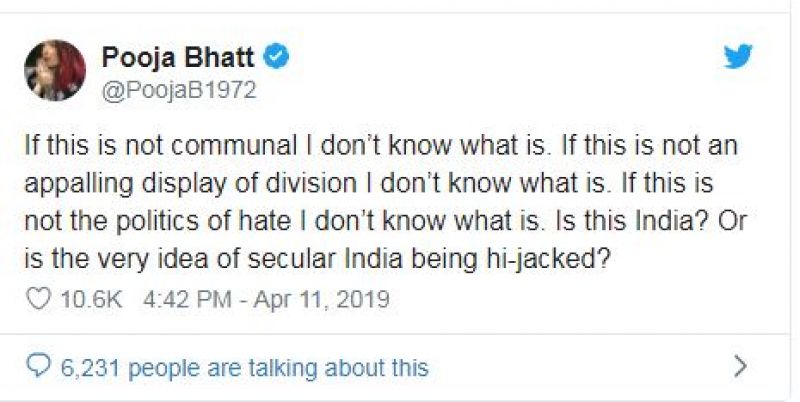The image size is (800, 402).
Task: Click the Twitter bird logo
Action: (x=738, y=58)
